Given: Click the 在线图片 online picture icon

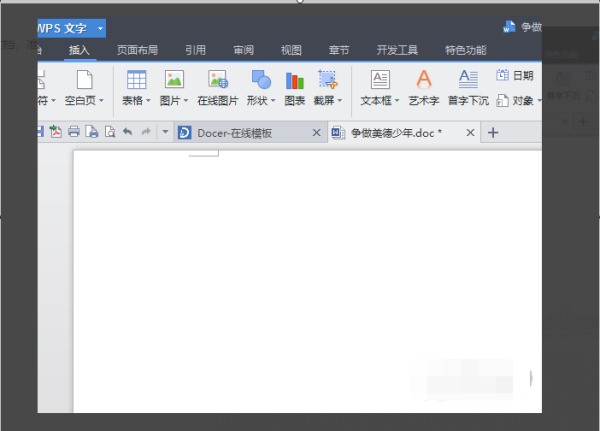Looking at the screenshot, I should [218, 80].
